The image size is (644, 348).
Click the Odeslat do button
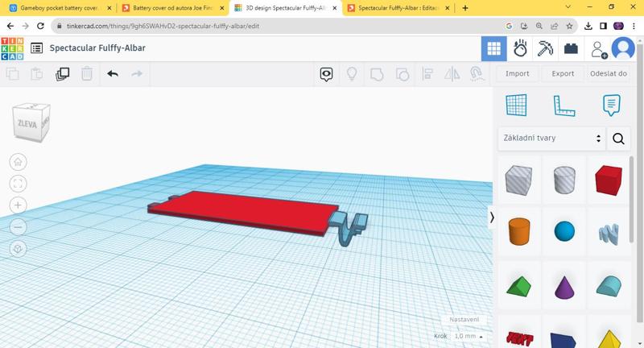click(x=609, y=73)
